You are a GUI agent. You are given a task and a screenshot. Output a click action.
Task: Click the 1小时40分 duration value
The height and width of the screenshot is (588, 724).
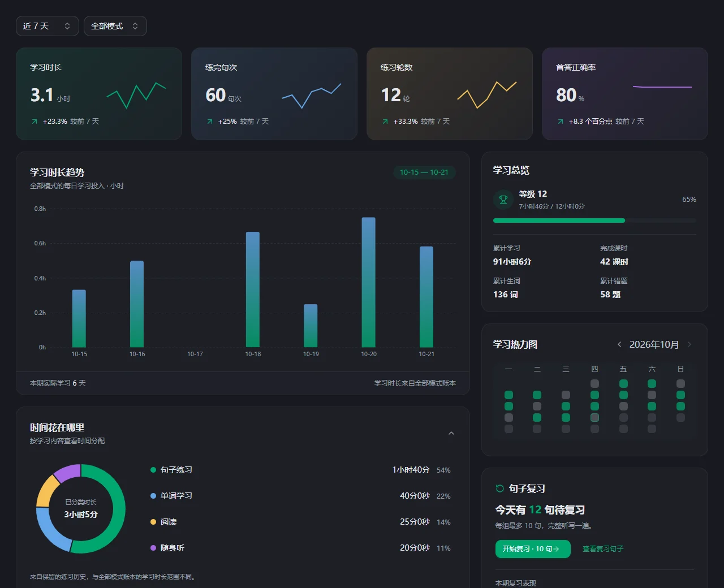coord(411,470)
